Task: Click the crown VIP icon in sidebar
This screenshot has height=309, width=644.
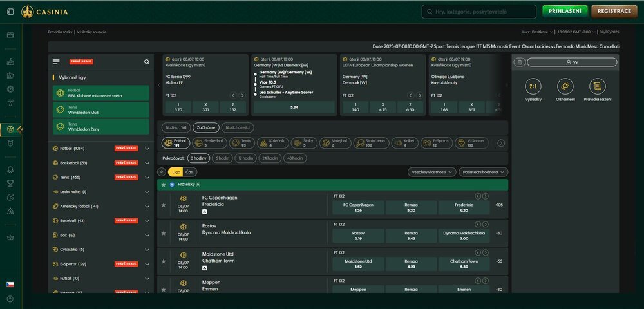Action: (11, 237)
